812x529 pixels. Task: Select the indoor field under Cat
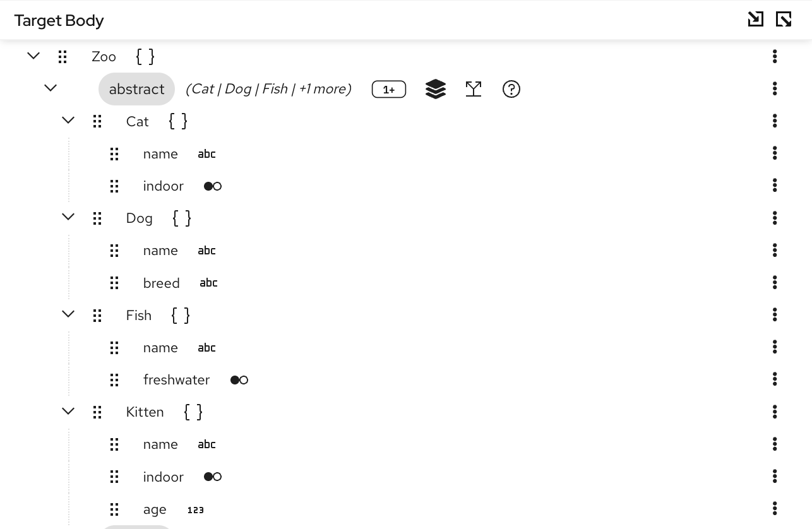point(164,186)
